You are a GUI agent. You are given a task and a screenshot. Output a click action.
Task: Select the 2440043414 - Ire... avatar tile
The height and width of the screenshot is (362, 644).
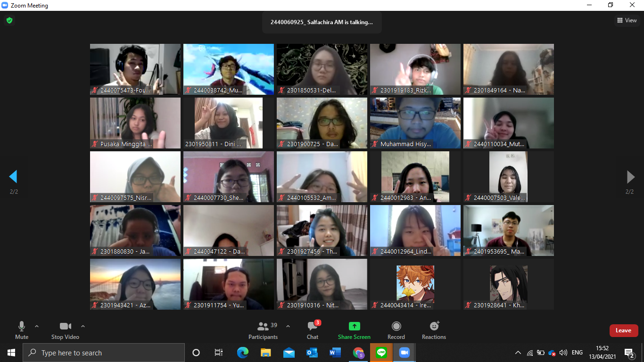[x=415, y=284]
